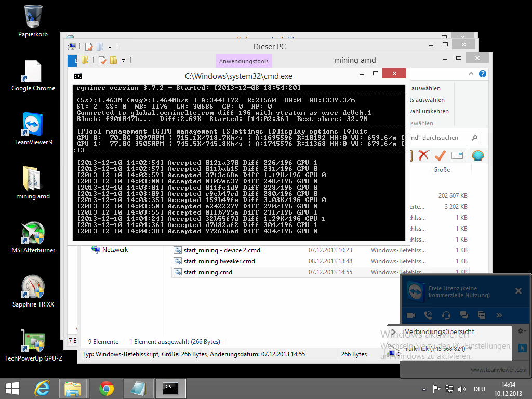The image size is (532, 399).
Task: Start video in TeamViewer panel
Action: point(411,315)
